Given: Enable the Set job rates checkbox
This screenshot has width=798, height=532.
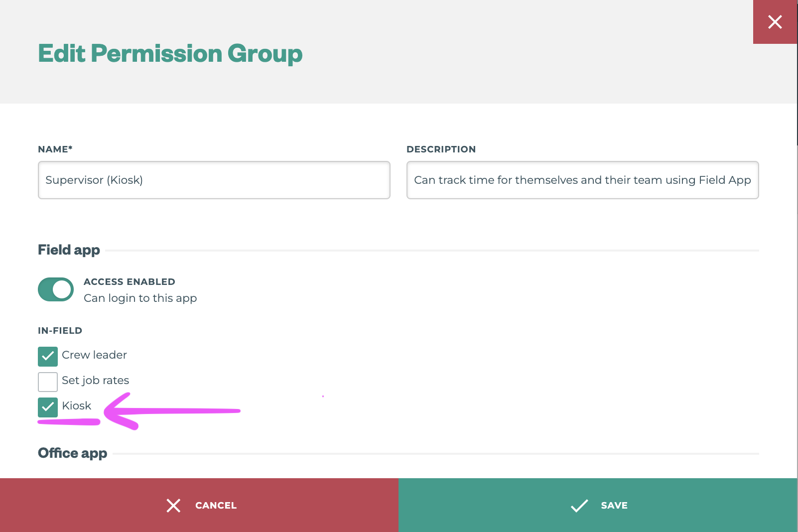Looking at the screenshot, I should pos(48,382).
